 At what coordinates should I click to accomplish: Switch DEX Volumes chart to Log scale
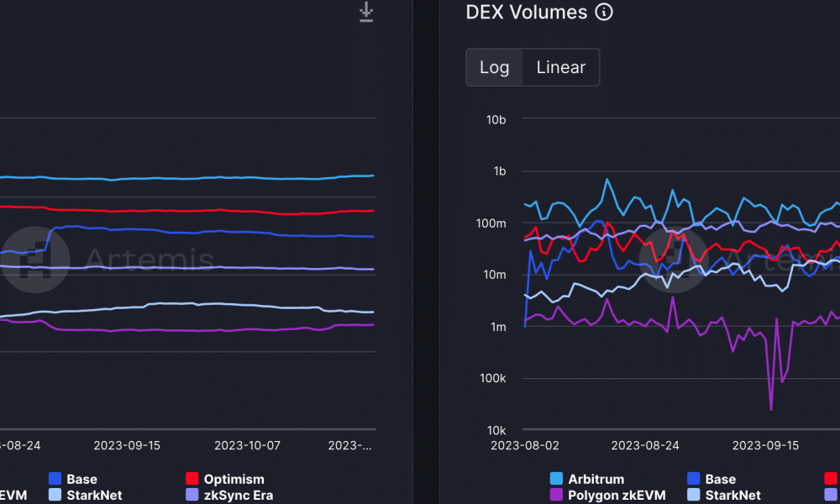tap(494, 67)
